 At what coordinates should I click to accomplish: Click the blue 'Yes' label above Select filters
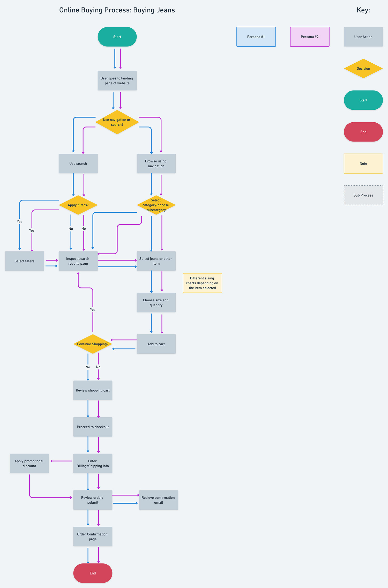tap(20, 222)
